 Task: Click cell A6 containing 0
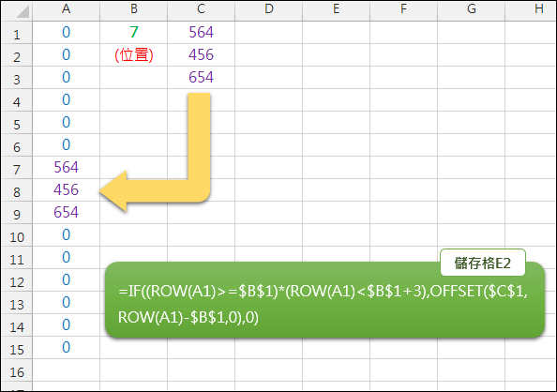(x=66, y=145)
